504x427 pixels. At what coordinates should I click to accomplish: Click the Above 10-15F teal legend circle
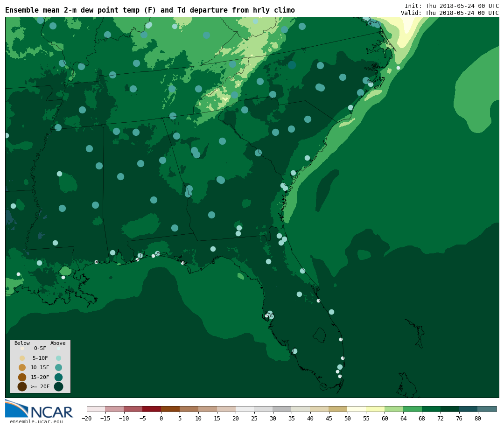click(58, 368)
